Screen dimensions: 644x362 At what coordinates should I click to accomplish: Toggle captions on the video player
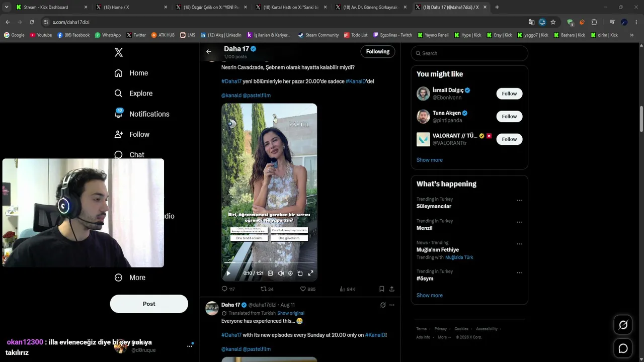point(270,274)
